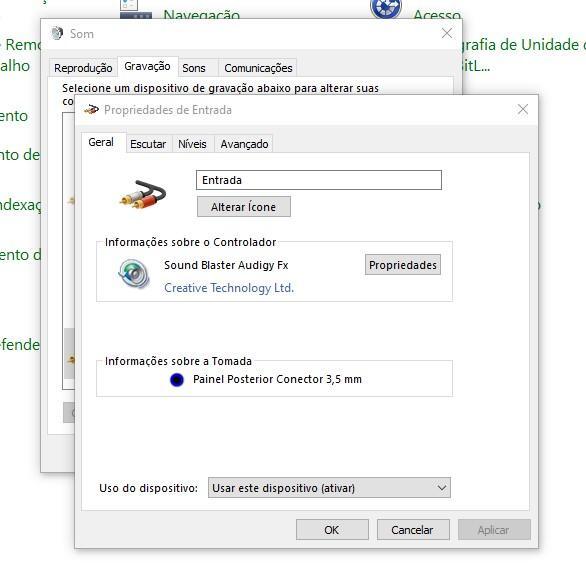Close the Som window
Image resolution: width=586 pixels, height=578 pixels.
pos(447,33)
